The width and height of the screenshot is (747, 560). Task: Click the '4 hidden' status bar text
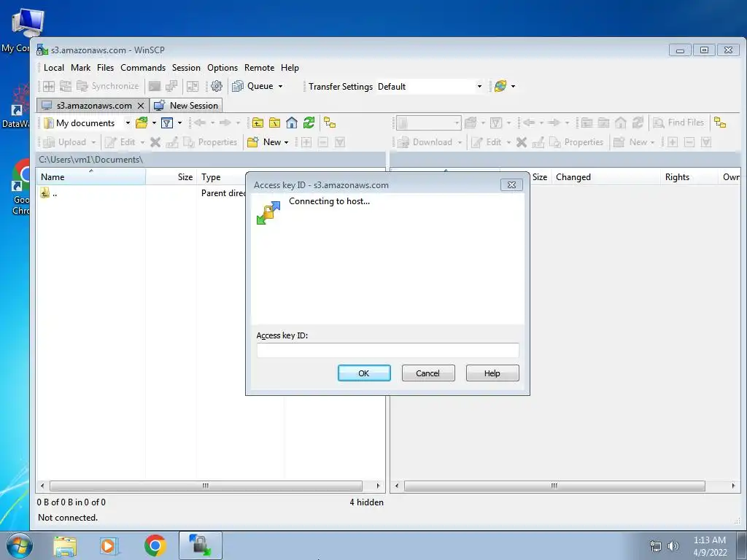(x=366, y=502)
